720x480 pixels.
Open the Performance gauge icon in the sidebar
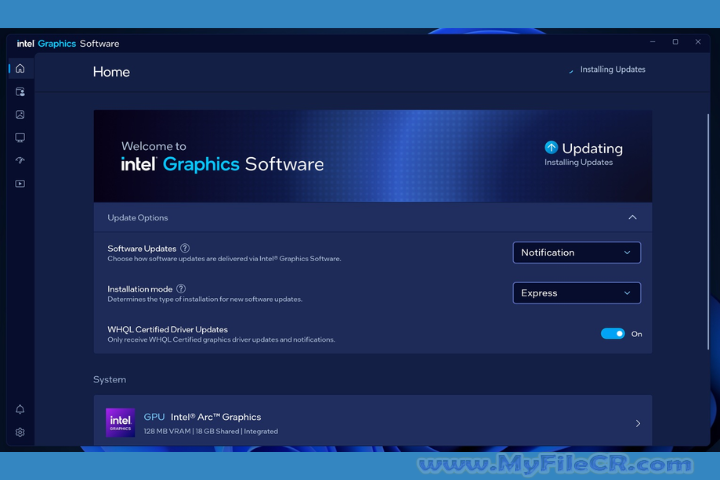pyautogui.click(x=20, y=160)
